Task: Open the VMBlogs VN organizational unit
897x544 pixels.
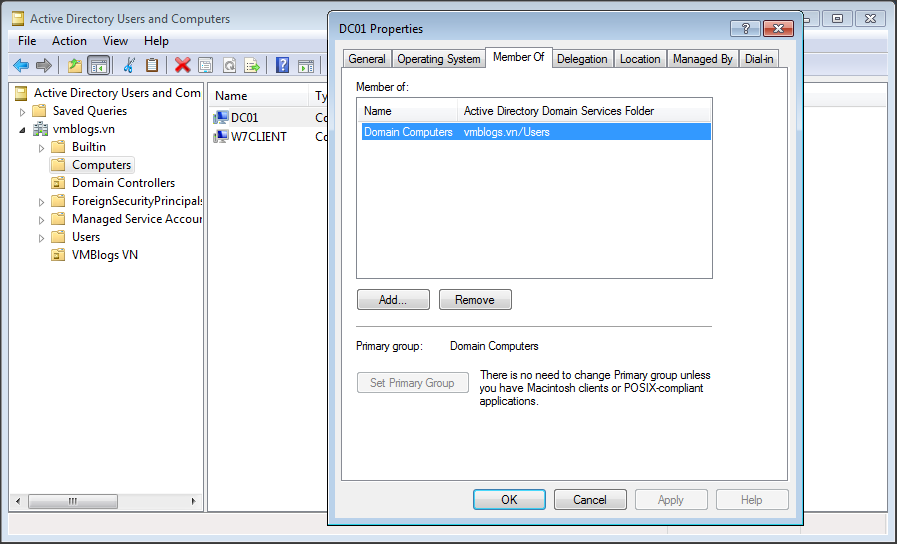Action: (104, 255)
